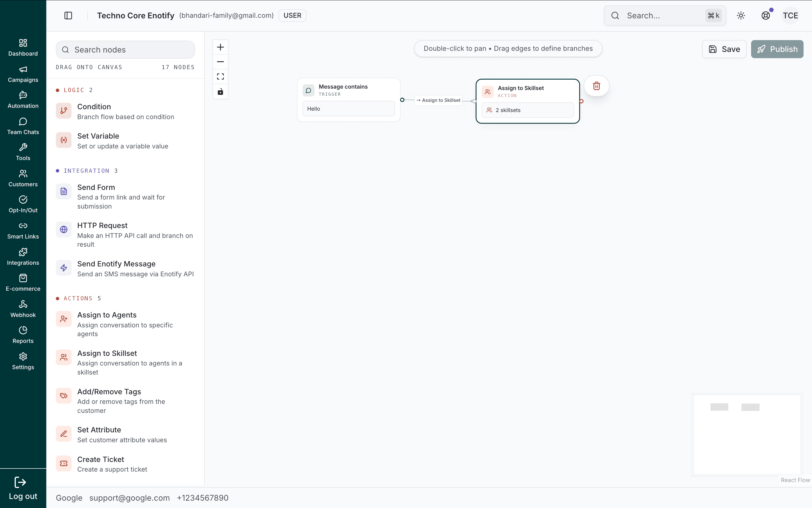Open Integrations in the sidebar
812x508 pixels.
pos(23,257)
